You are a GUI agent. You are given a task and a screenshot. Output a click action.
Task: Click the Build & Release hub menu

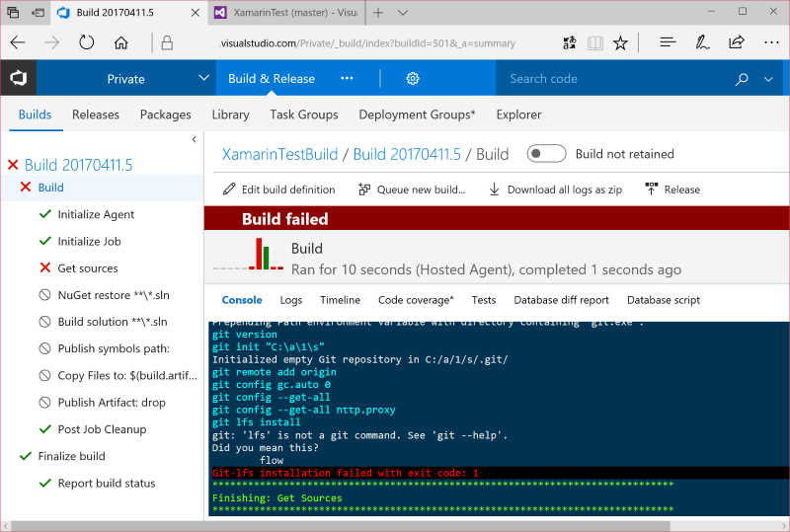tap(272, 79)
